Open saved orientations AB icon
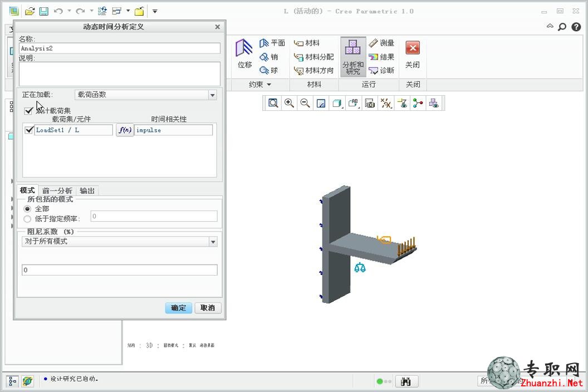 click(354, 103)
